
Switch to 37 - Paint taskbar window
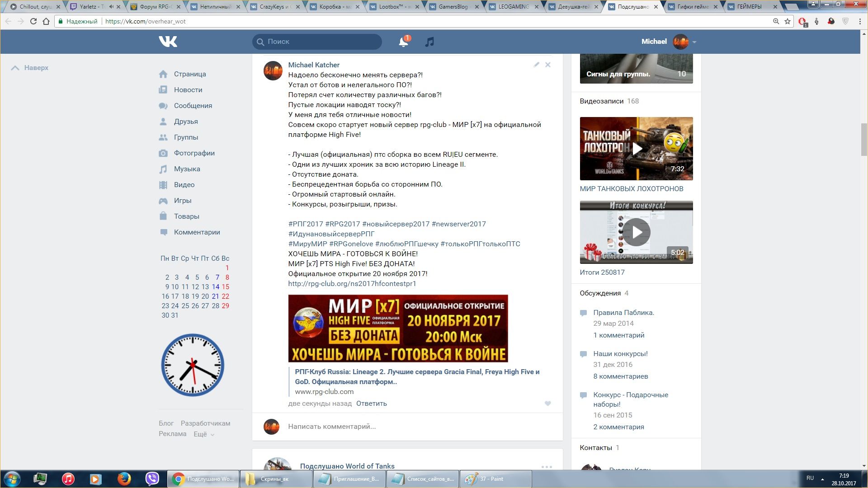(496, 479)
